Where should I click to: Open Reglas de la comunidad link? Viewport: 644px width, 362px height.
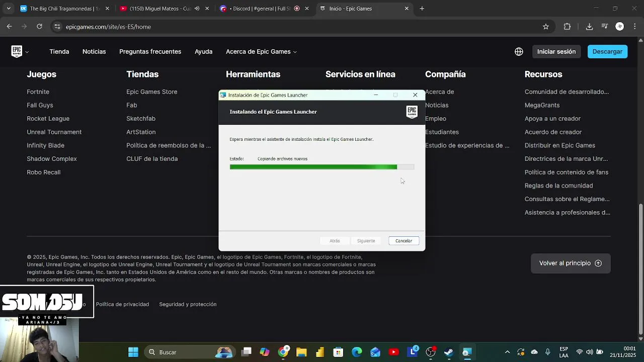(x=558, y=186)
